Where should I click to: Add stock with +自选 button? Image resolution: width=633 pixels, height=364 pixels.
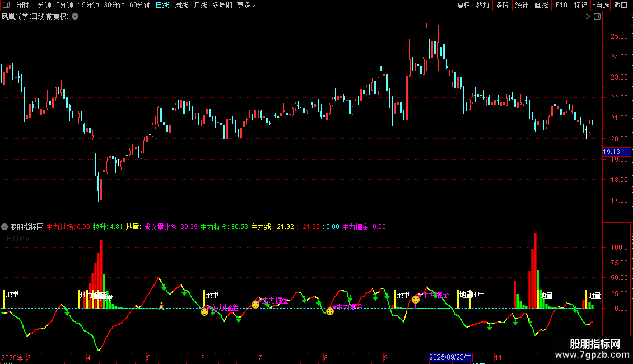(x=601, y=5)
